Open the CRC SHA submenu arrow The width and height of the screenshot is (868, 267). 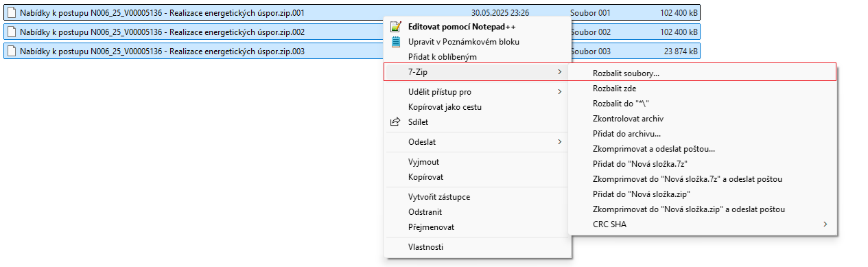click(825, 224)
